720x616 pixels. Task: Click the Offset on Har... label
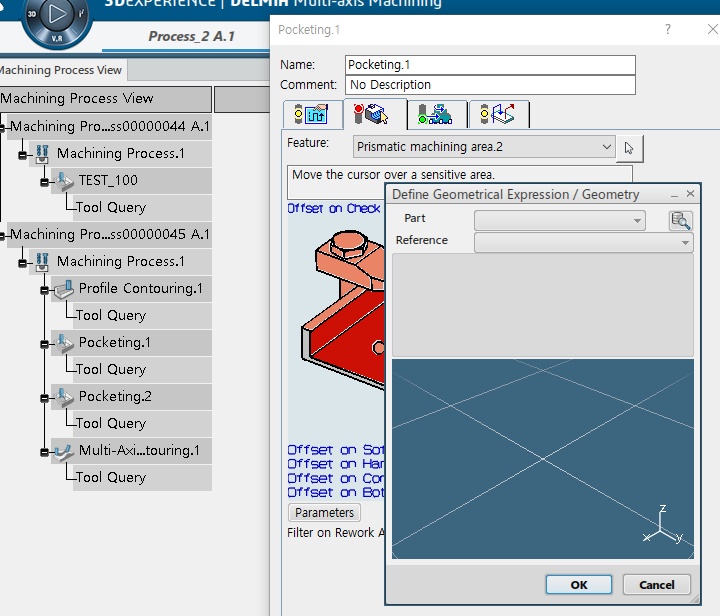pos(336,464)
